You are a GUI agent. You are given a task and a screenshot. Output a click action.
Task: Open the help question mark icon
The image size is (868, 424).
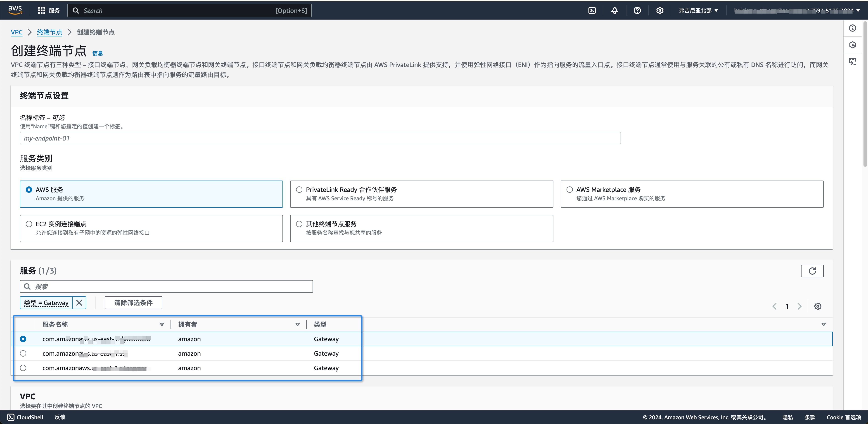click(x=637, y=10)
